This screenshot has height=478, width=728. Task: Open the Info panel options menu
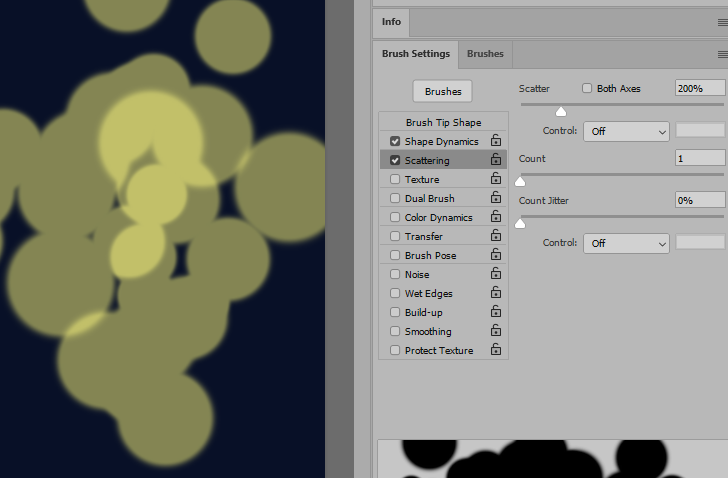(722, 22)
